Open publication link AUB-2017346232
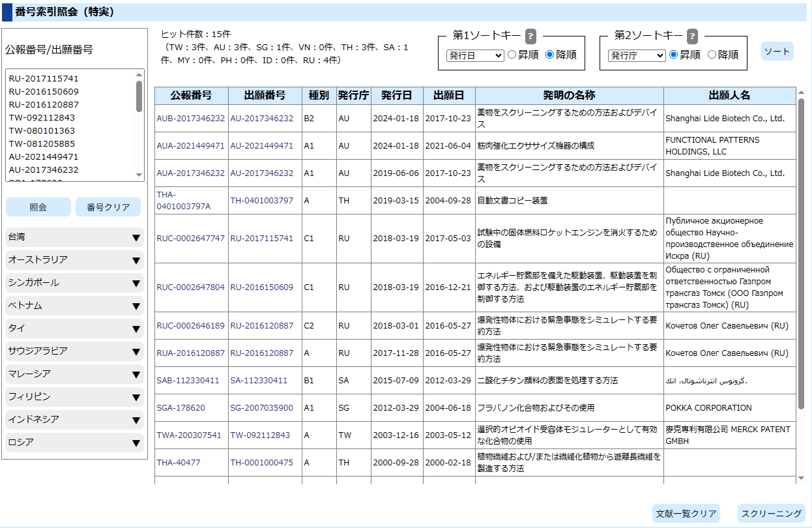The height and width of the screenshot is (528, 812). coord(190,119)
